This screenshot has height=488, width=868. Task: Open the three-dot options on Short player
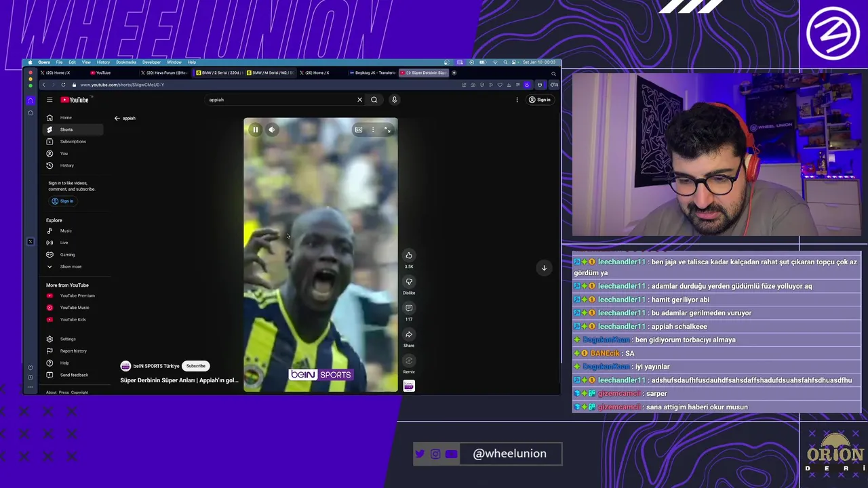pos(373,129)
